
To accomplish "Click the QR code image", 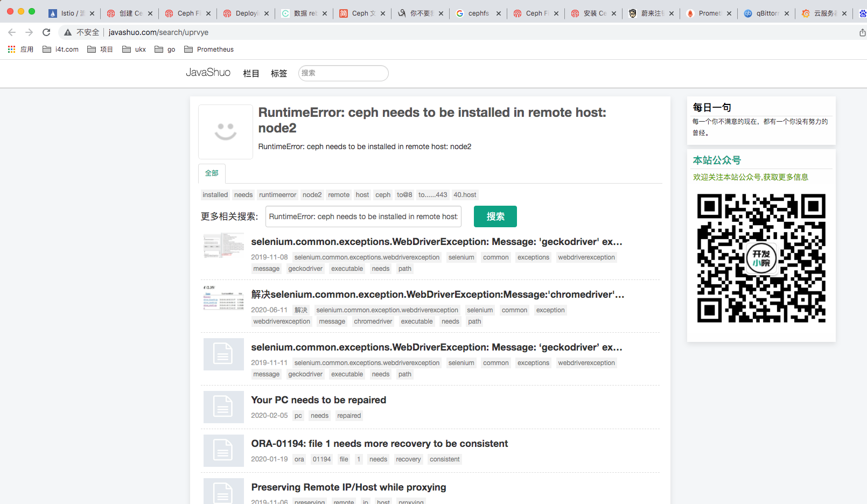I will pos(761,258).
